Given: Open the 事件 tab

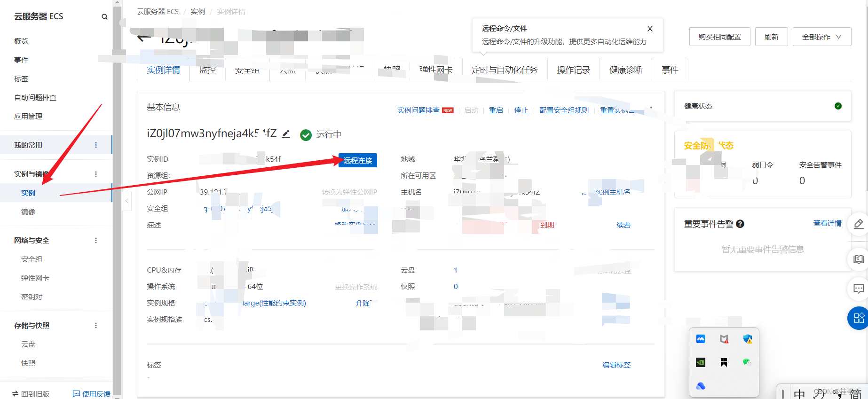Looking at the screenshot, I should (670, 70).
